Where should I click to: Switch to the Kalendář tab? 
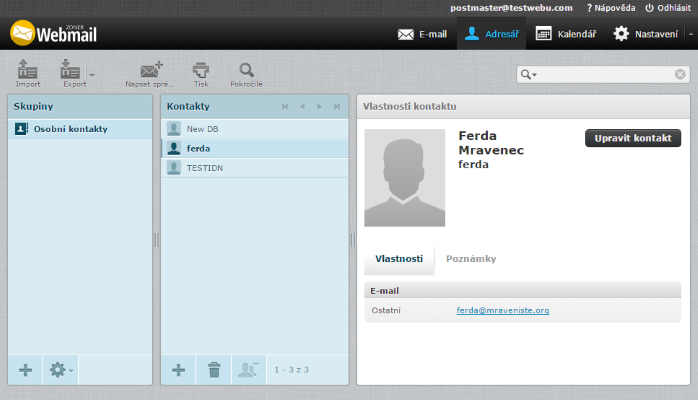click(x=566, y=34)
